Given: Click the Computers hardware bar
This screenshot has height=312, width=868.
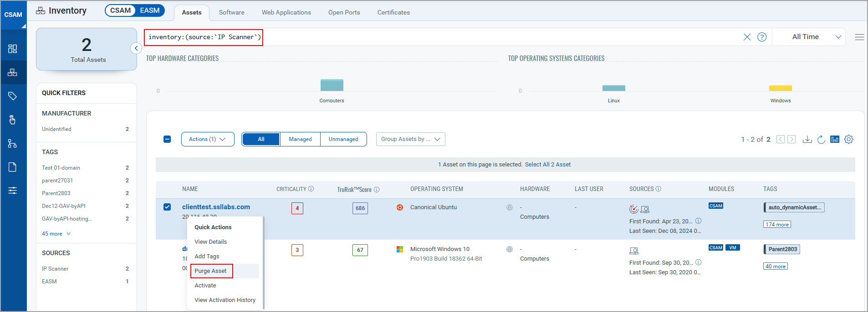Looking at the screenshot, I should tap(332, 85).
